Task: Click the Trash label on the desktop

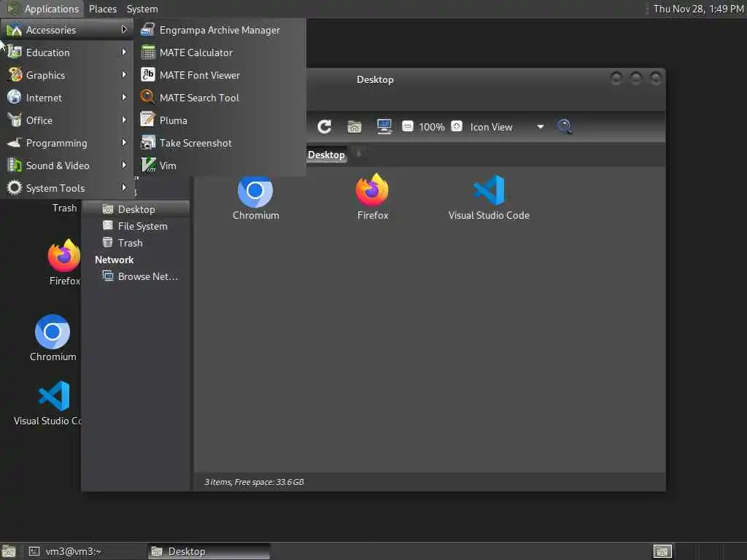Action: point(65,208)
